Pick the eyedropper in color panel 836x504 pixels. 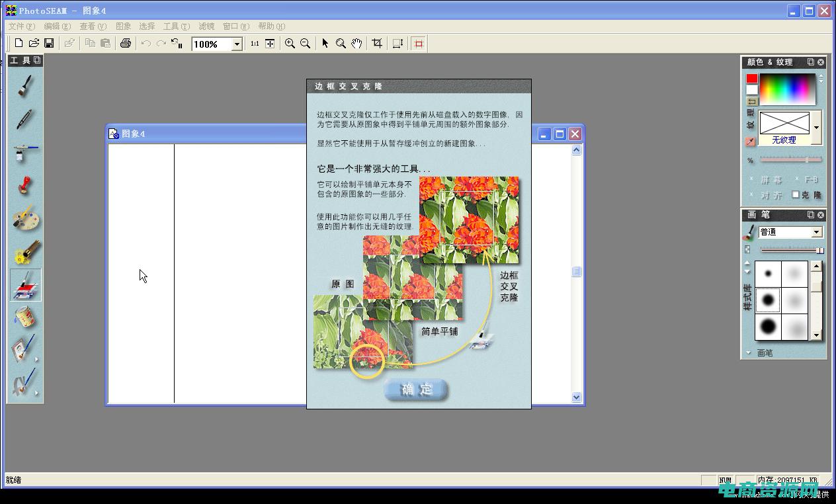point(751,142)
